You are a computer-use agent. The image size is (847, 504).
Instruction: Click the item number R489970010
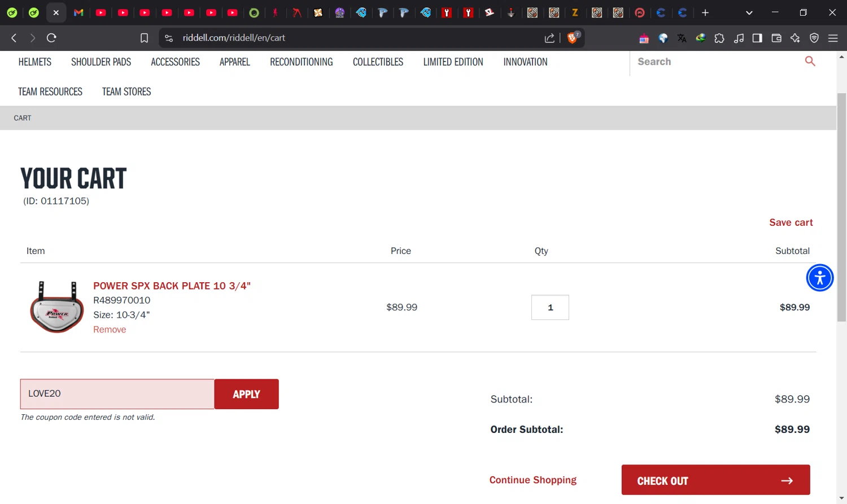click(121, 300)
